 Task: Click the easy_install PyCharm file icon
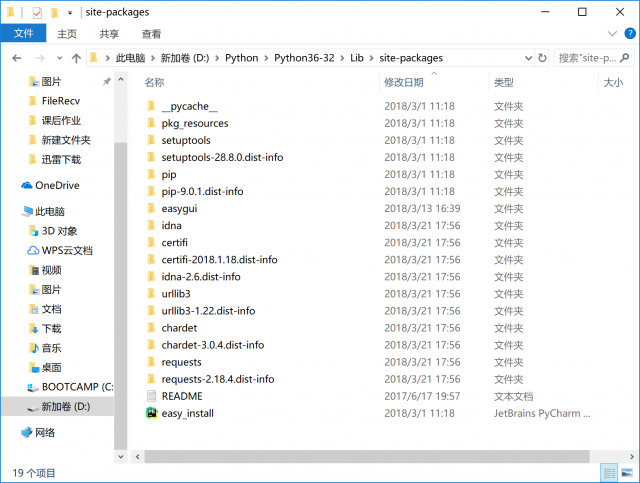point(151,413)
